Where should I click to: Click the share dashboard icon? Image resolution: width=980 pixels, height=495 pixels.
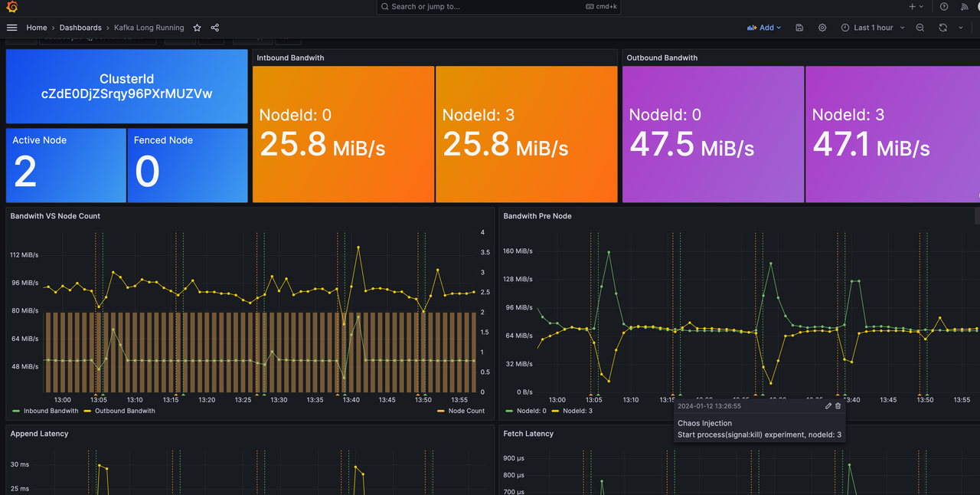point(215,28)
